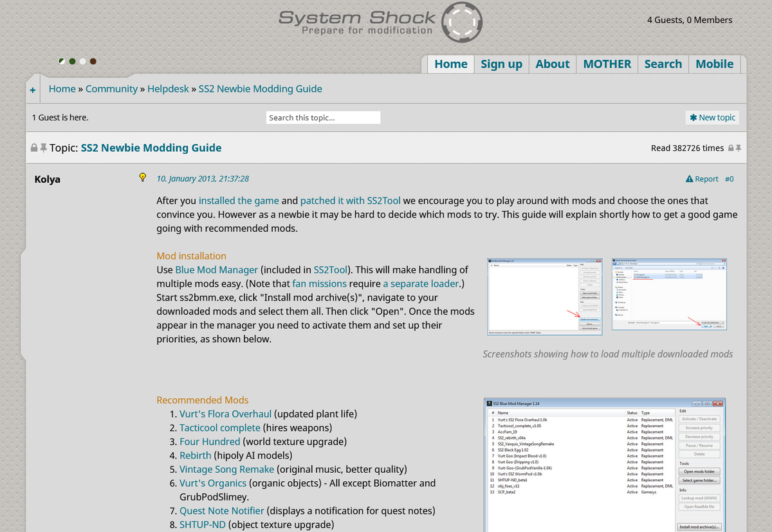Open the bold SS2 Newbie Modding Guide topic title
This screenshot has height=532, width=772.
tap(151, 148)
